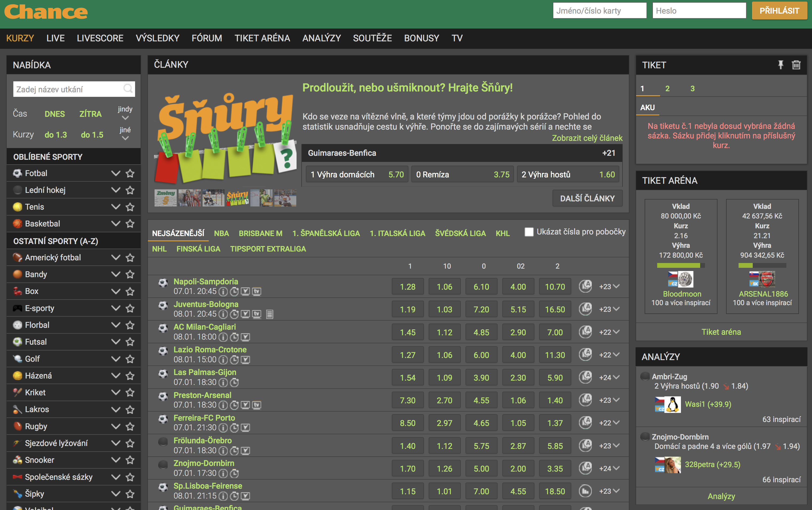The width and height of the screenshot is (812, 510).
Task: Open TIKET ARÉNA in main menu
Action: [x=262, y=38]
